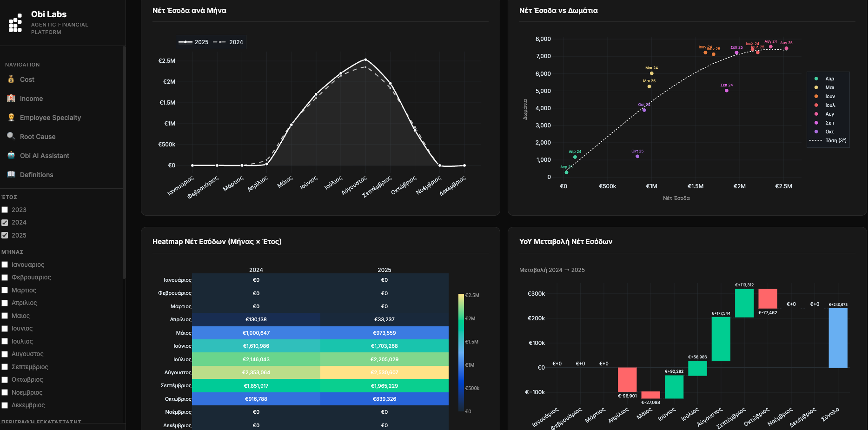Click heatmap cell €33,237 for Απρίλιος 2025
Viewport: 868px width, 430px height.
coord(384,319)
